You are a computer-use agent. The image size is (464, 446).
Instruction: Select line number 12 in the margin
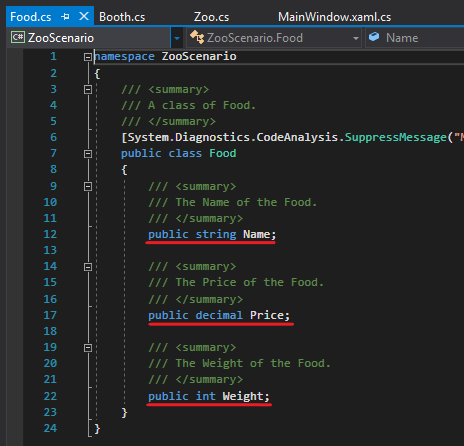tap(50, 234)
